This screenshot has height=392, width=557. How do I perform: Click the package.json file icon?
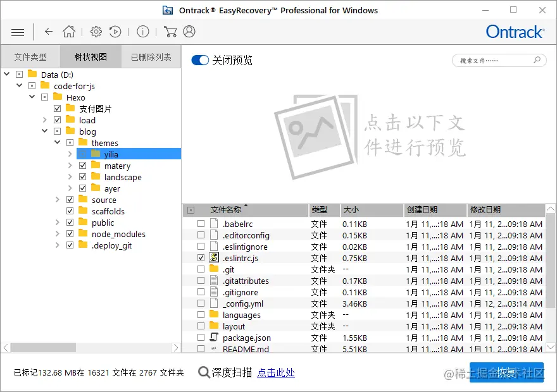click(214, 337)
